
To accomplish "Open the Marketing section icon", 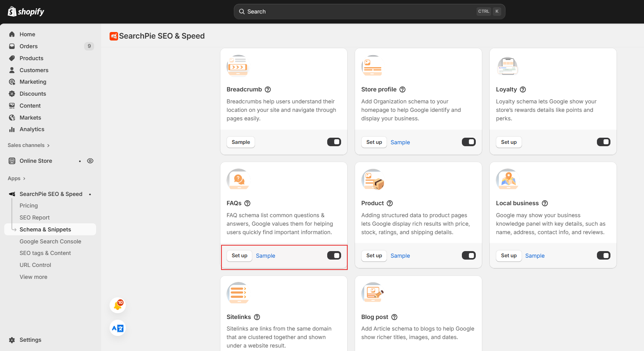I will (x=12, y=82).
